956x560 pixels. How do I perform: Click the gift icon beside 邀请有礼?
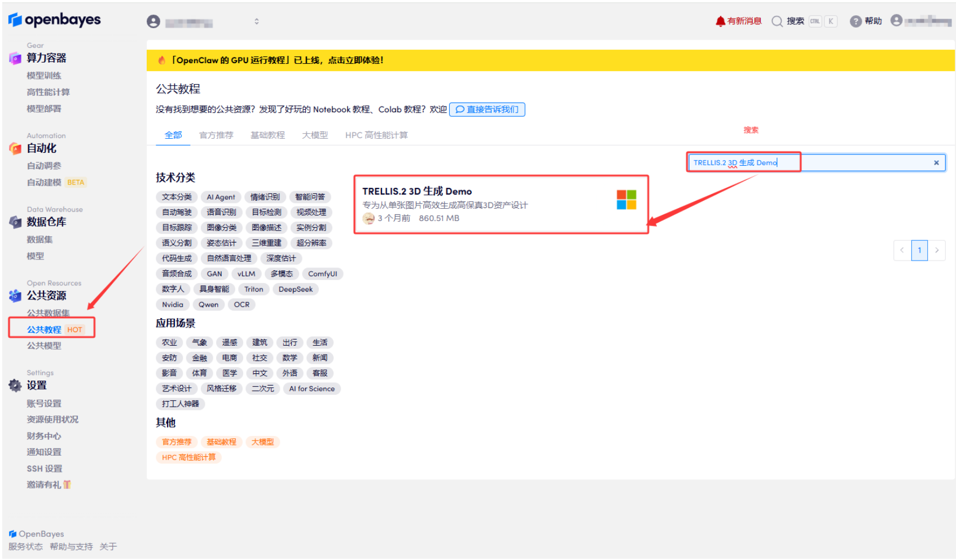coord(67,484)
